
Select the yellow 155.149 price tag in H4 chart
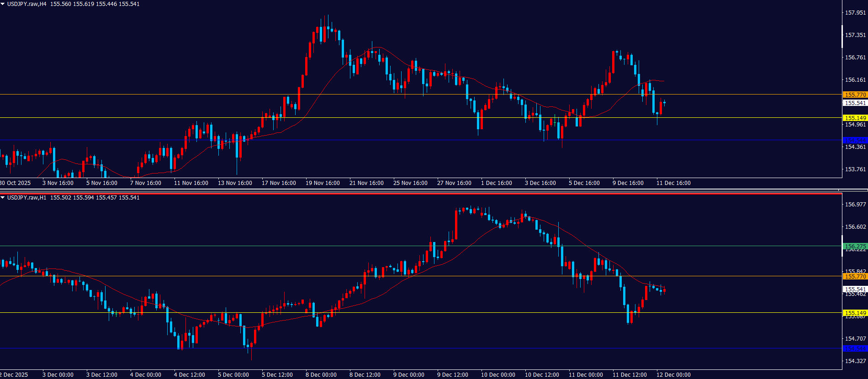[x=855, y=118]
